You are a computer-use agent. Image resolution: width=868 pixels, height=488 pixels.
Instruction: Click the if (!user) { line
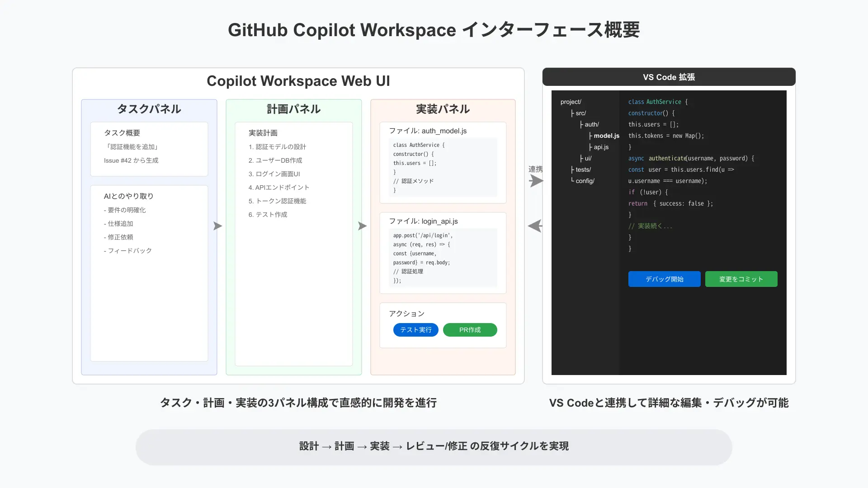pyautogui.click(x=648, y=192)
